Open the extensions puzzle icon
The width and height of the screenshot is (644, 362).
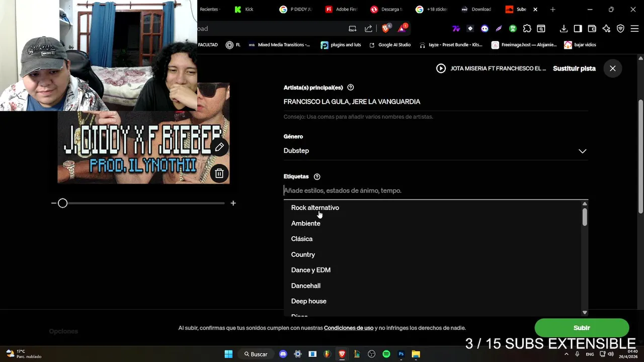point(527,29)
